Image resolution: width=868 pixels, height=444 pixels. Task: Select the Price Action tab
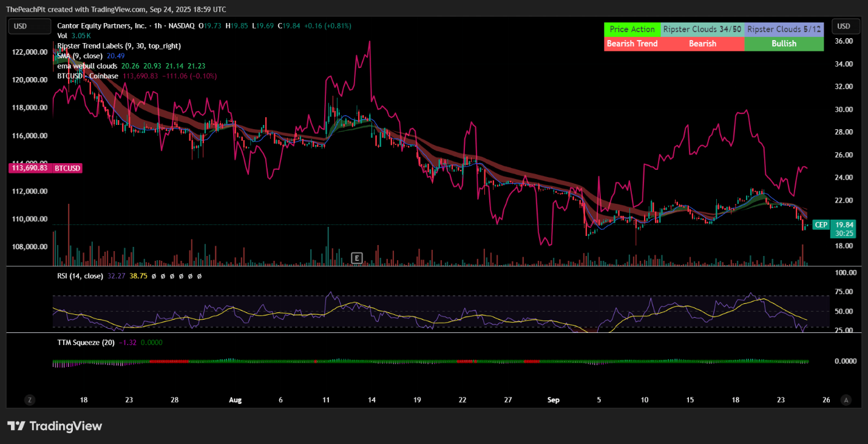pyautogui.click(x=632, y=29)
